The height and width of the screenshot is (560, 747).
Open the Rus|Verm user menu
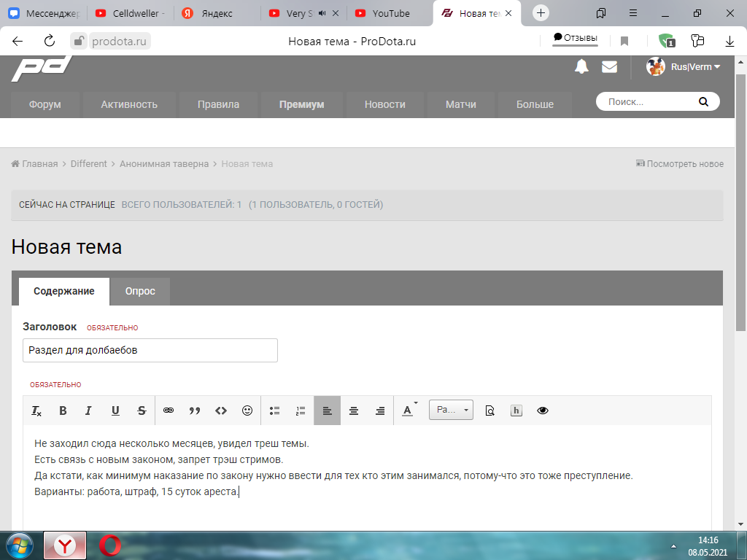point(684,67)
